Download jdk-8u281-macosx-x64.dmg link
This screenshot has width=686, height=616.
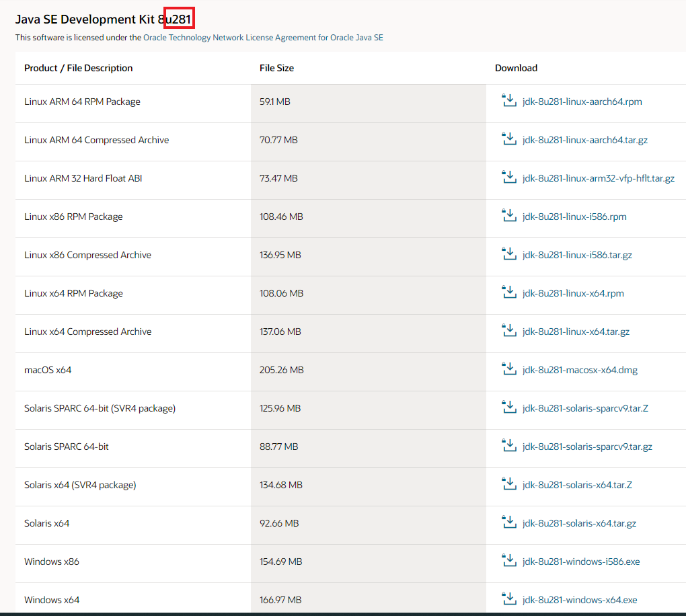pyautogui.click(x=580, y=370)
